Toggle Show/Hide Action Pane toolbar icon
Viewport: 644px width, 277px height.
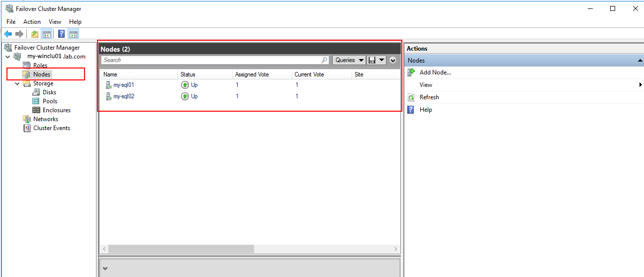pyautogui.click(x=74, y=34)
